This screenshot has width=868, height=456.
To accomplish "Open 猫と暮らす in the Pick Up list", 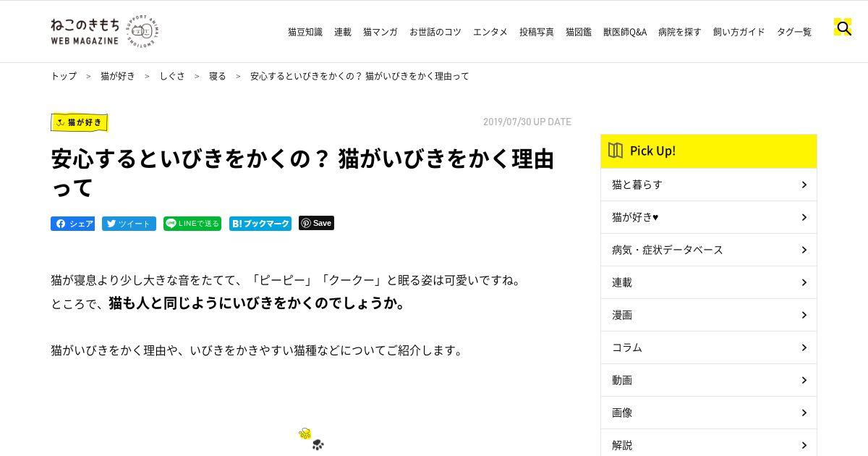I will [x=709, y=185].
